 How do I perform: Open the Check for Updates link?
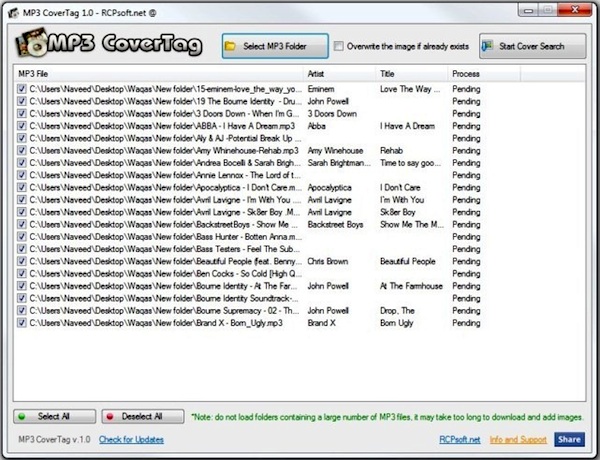click(131, 439)
